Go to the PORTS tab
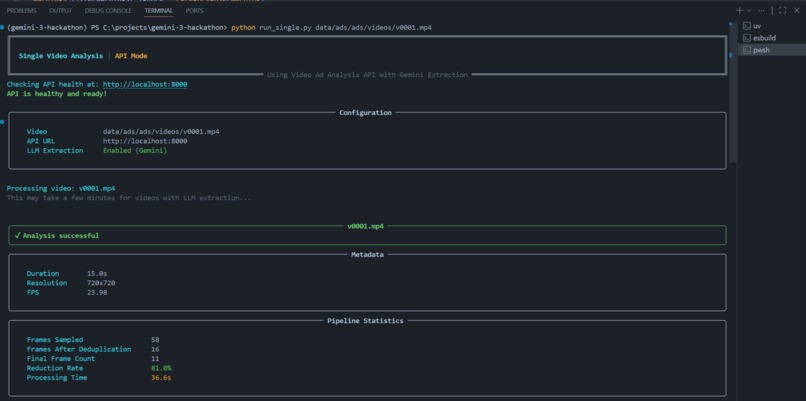The height and width of the screenshot is (401, 806). click(x=194, y=10)
